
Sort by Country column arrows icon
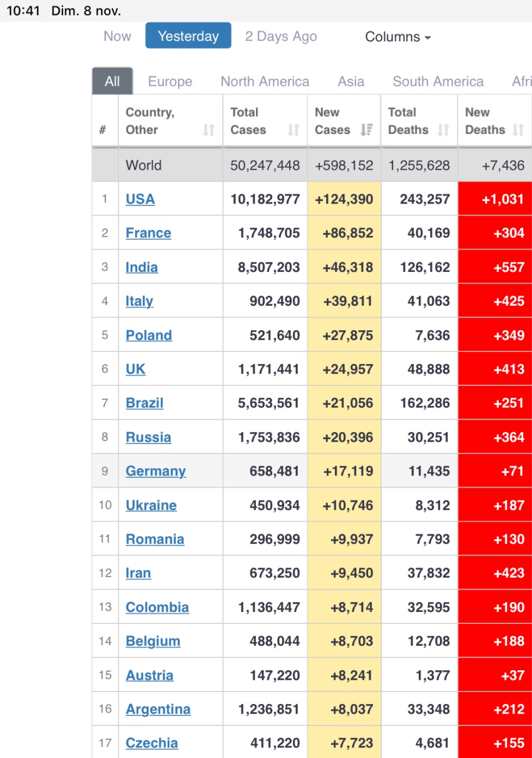[209, 130]
